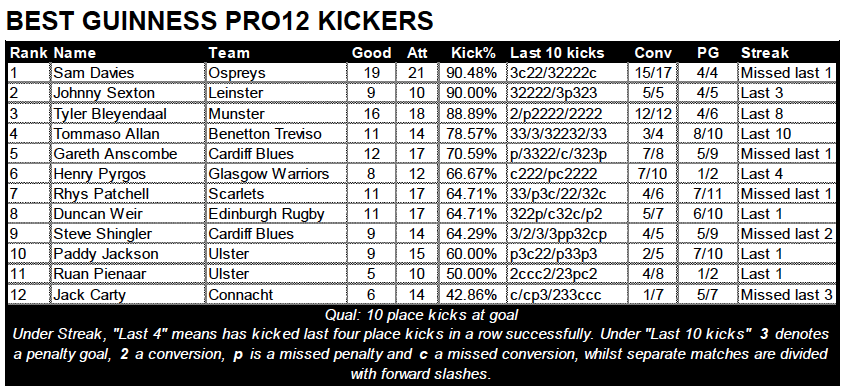Image resolution: width=849 pixels, height=392 pixels.
Task: Select the Benetton Treviso team cell
Action: 276,134
